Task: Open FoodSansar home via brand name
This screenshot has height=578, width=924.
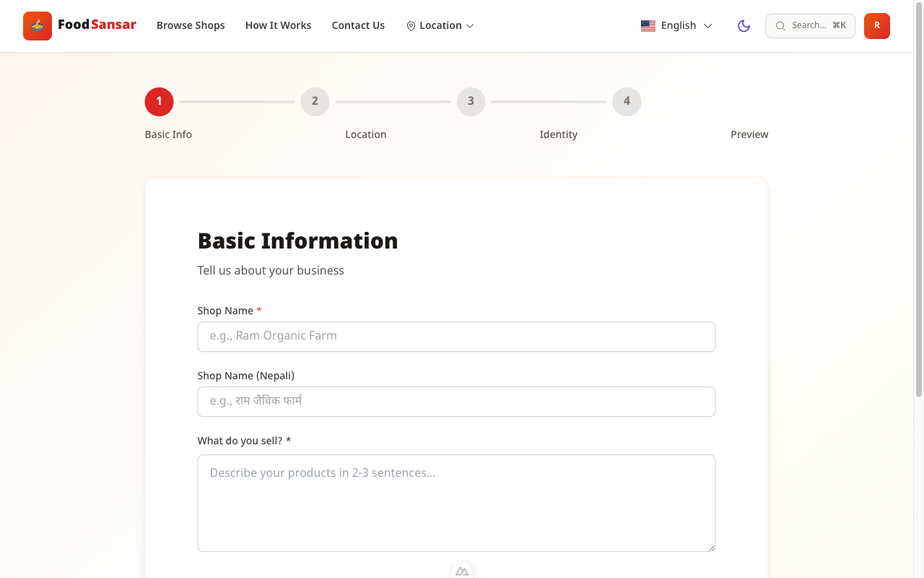Action: (x=97, y=25)
